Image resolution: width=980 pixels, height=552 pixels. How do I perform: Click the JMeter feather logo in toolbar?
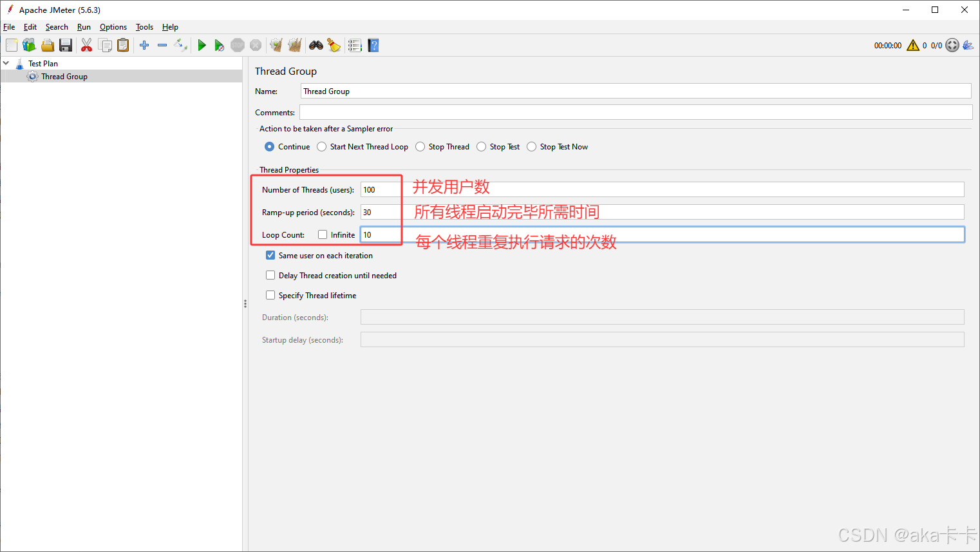(x=968, y=45)
